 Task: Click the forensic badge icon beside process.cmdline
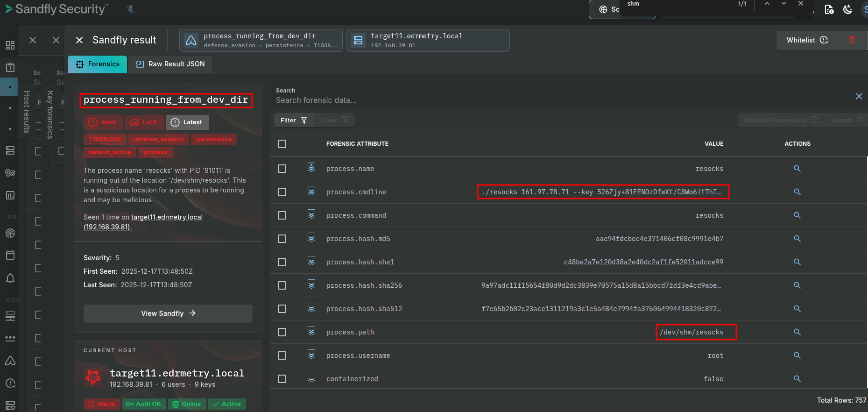pos(311,191)
